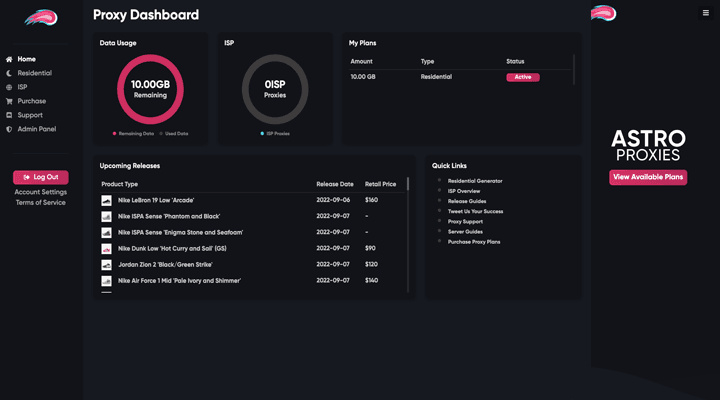This screenshot has height=400, width=720.
Task: Open Support in the sidebar menu
Action: [x=30, y=115]
